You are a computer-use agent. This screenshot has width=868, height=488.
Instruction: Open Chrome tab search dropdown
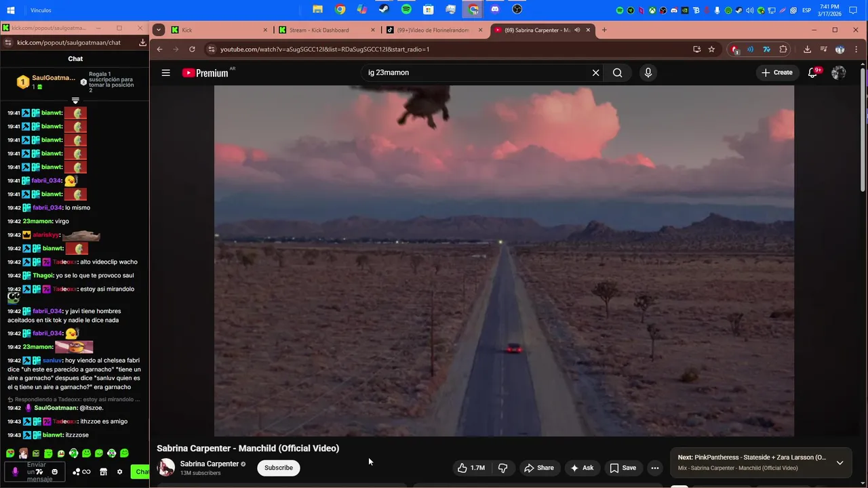158,30
